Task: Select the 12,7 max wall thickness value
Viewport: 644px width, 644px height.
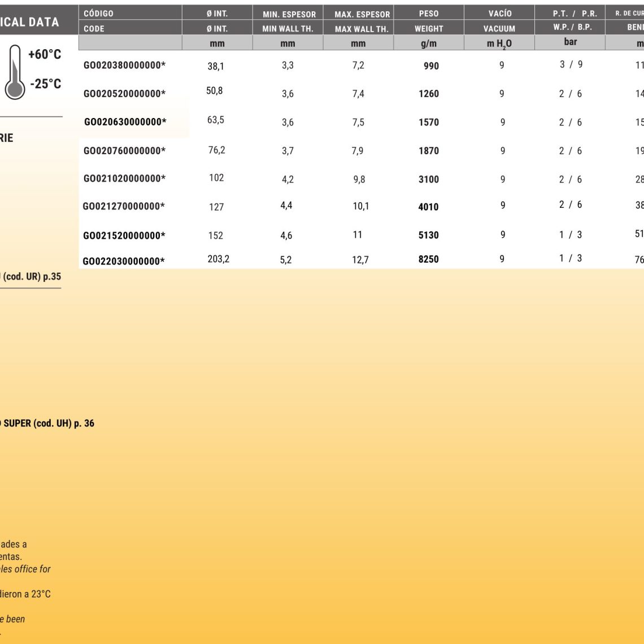Action: [360, 260]
